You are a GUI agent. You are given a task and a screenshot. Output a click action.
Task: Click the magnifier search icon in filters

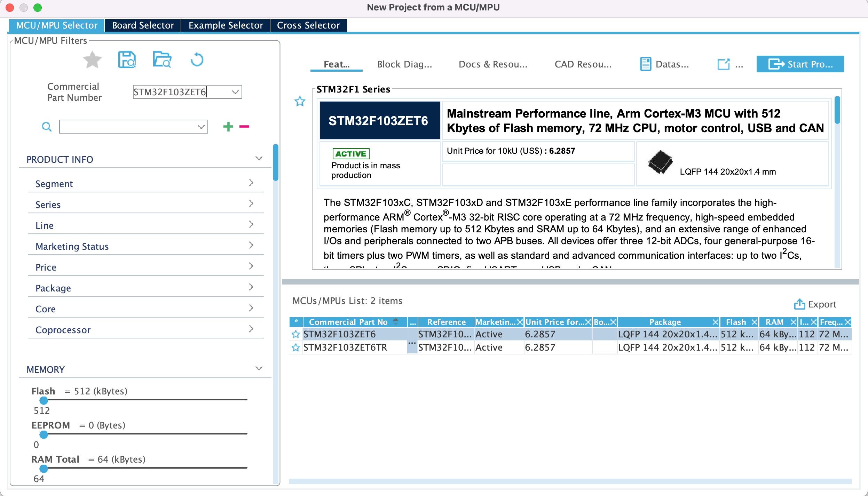47,127
